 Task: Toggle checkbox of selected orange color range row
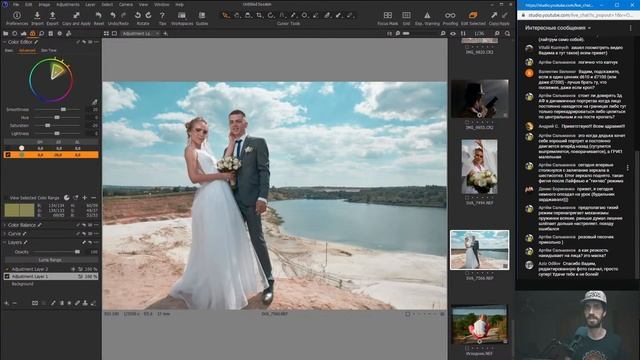7,155
